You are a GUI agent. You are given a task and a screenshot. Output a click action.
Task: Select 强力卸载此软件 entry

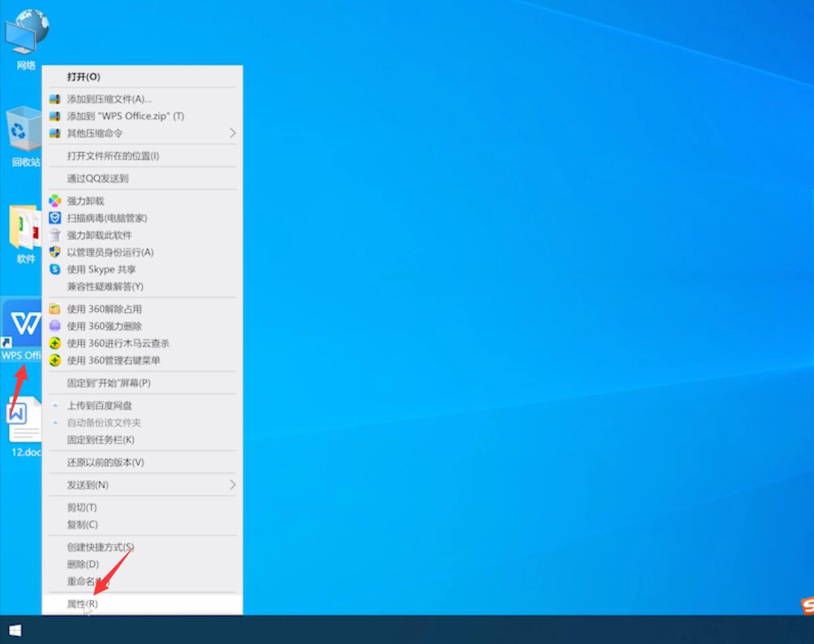[142, 235]
